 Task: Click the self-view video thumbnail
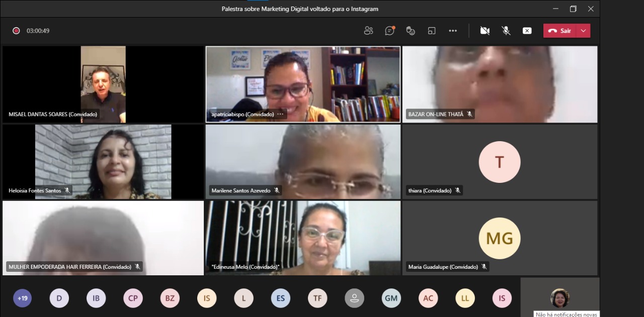[559, 298]
